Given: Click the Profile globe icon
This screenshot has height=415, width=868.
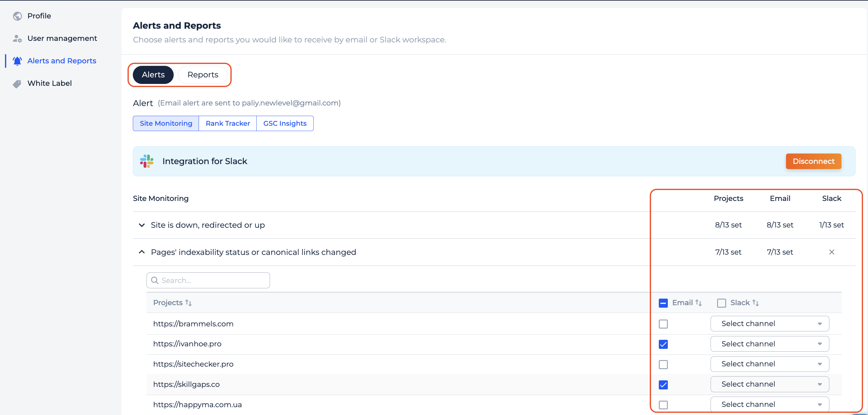Looking at the screenshot, I should (x=17, y=16).
